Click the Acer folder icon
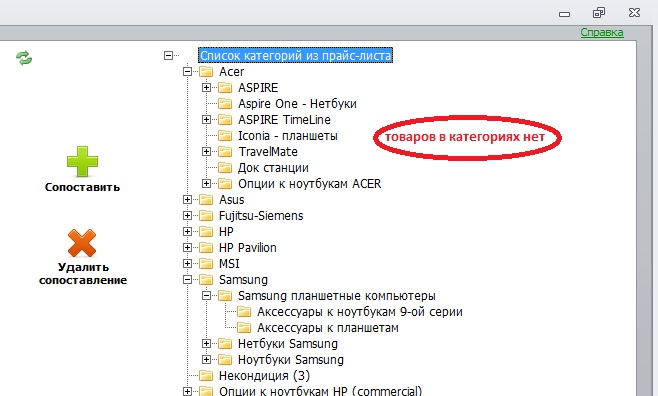The image size is (658, 396). [x=206, y=72]
